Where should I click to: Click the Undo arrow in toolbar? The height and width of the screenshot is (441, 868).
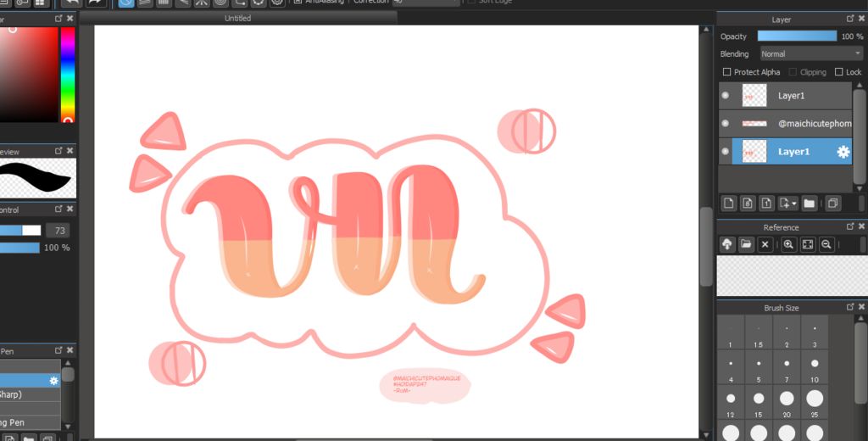pos(71,3)
